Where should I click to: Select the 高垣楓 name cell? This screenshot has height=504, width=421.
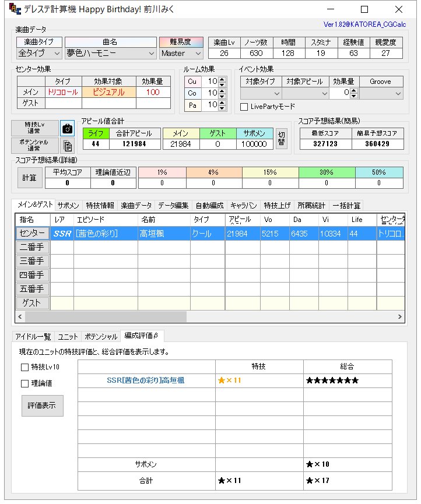[164, 234]
